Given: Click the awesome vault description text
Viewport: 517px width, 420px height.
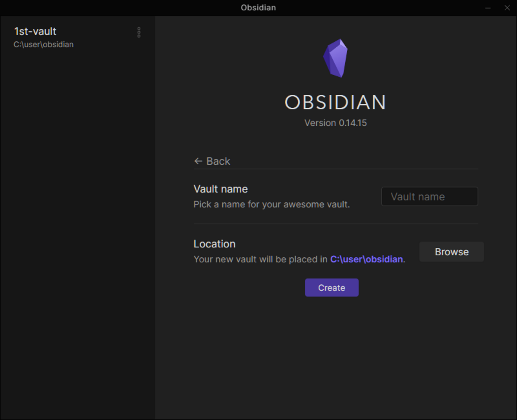Looking at the screenshot, I should [x=272, y=204].
